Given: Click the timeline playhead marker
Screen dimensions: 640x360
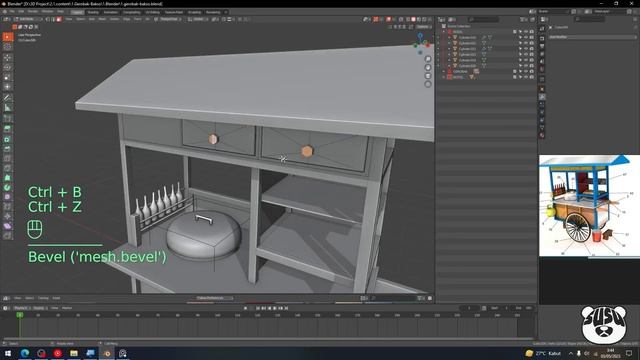Looking at the screenshot, I should coord(20,315).
